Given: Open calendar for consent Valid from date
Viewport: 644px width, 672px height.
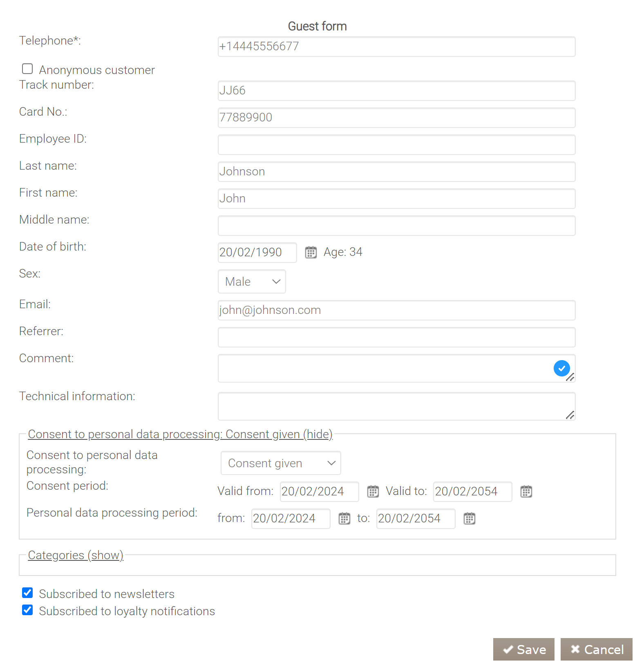Looking at the screenshot, I should pyautogui.click(x=373, y=491).
